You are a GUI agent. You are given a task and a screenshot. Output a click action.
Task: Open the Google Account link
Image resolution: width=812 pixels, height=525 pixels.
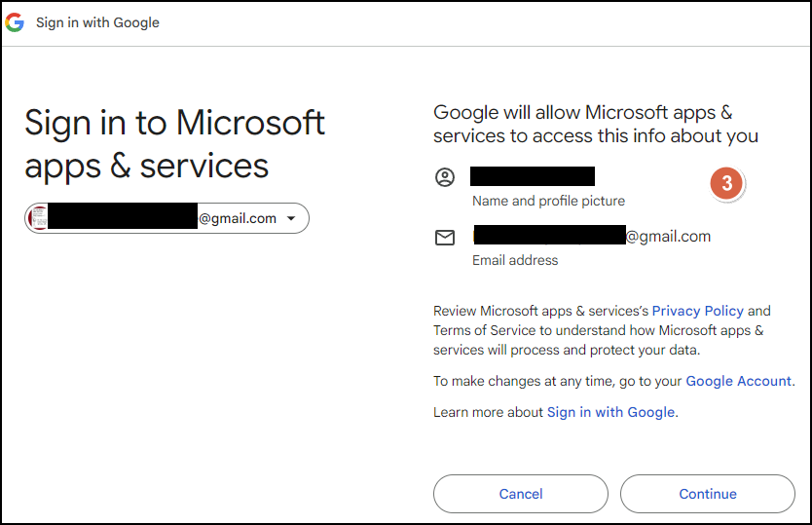point(738,382)
